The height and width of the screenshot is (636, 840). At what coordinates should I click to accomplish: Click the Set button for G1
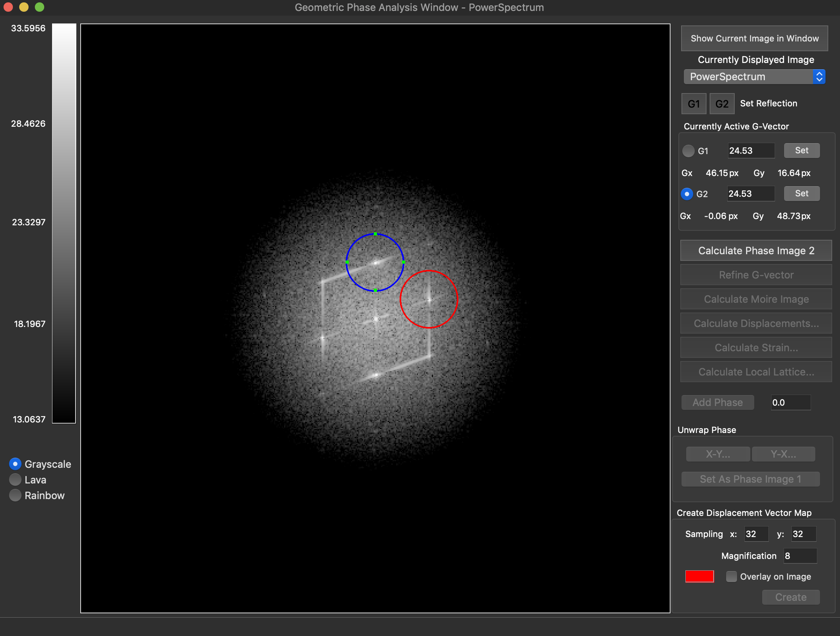click(802, 150)
